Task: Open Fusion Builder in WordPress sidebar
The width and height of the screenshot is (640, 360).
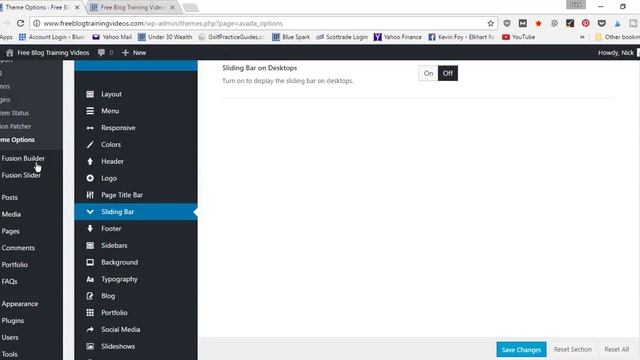Action: (x=23, y=158)
